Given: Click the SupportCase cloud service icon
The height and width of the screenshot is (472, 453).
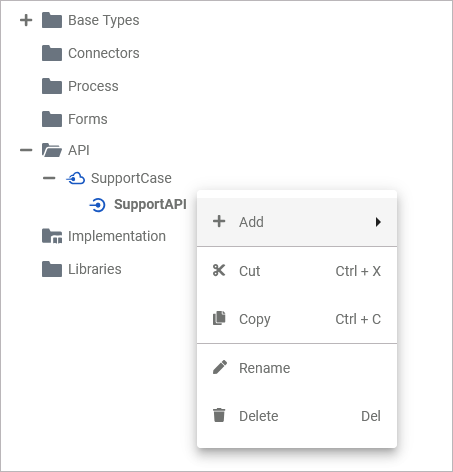Looking at the screenshot, I should click(75, 178).
